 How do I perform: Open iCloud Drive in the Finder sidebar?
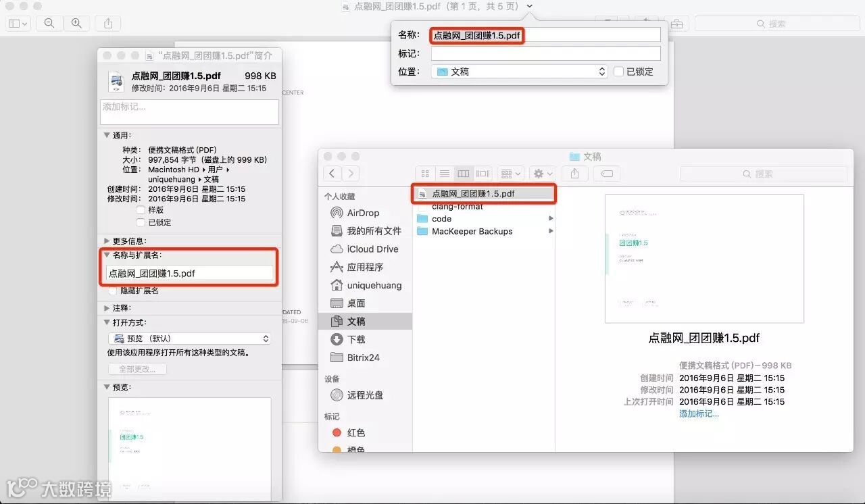[x=365, y=249]
